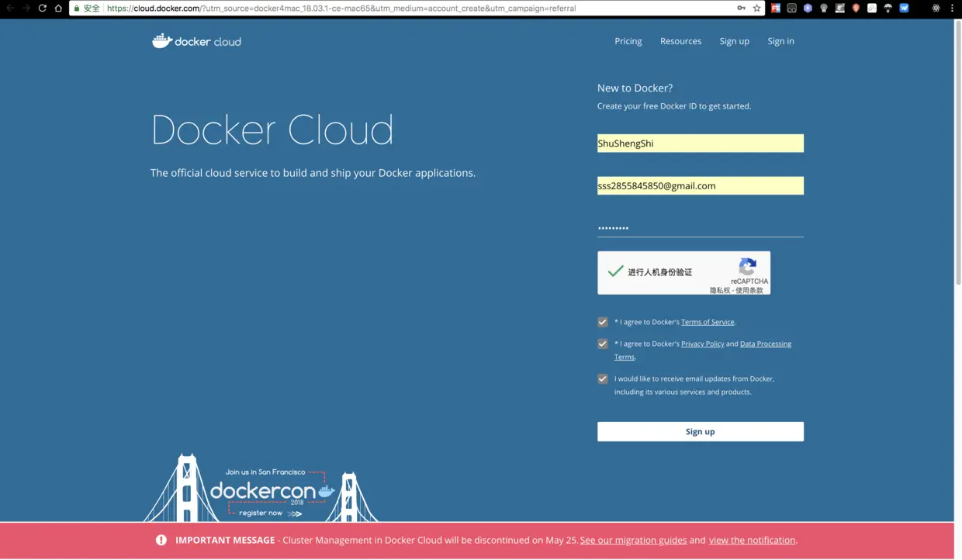962x560 pixels.
Task: Click the view the notification link
Action: click(751, 540)
